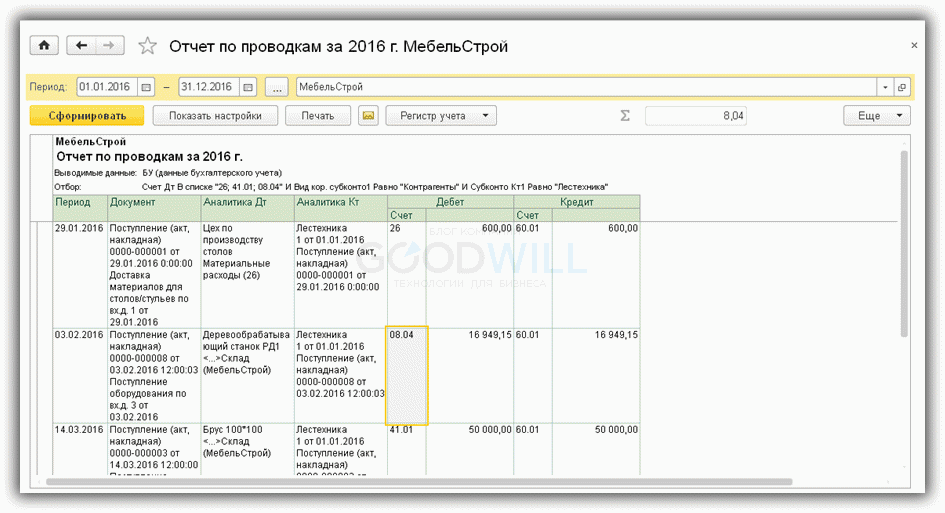Click the Home icon button
The height and width of the screenshot is (513, 945).
point(44,46)
